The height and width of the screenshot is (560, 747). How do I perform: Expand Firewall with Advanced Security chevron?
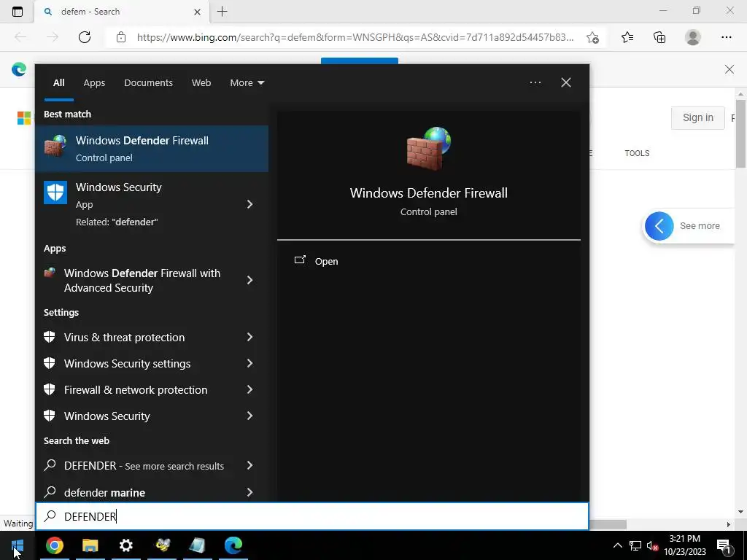(x=249, y=280)
